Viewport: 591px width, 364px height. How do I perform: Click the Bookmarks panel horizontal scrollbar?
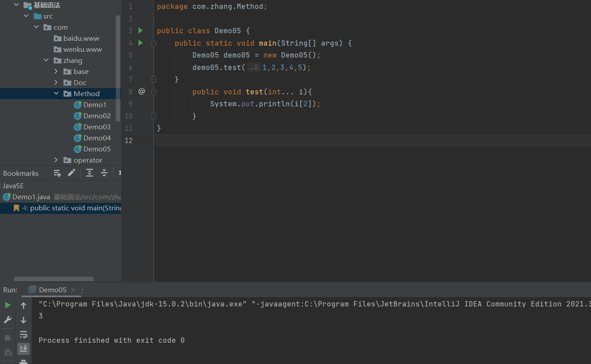(x=54, y=279)
